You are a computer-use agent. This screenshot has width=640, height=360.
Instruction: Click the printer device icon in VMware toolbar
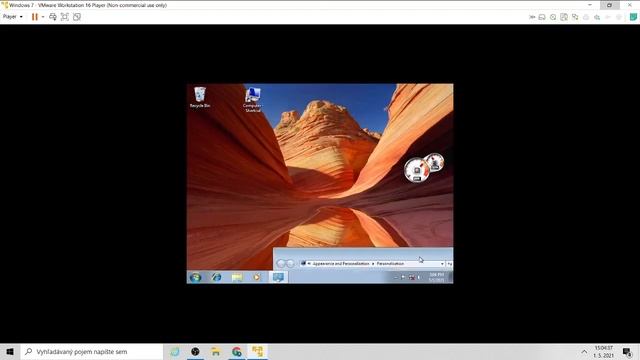[x=586, y=17]
